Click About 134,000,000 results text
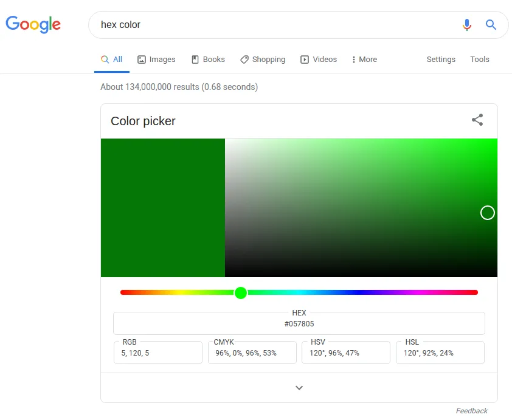 pyautogui.click(x=179, y=87)
